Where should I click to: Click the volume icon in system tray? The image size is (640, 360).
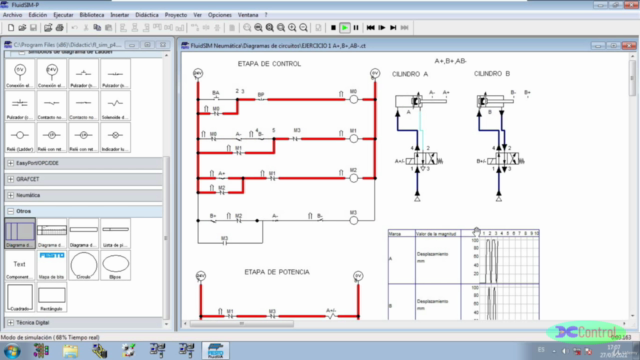(565, 351)
